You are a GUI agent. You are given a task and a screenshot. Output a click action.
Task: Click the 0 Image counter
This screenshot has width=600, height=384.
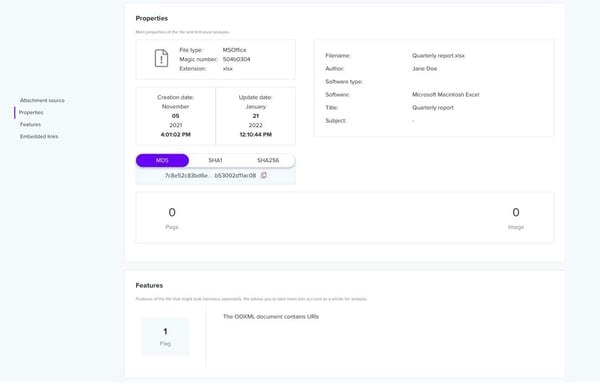[x=516, y=218]
